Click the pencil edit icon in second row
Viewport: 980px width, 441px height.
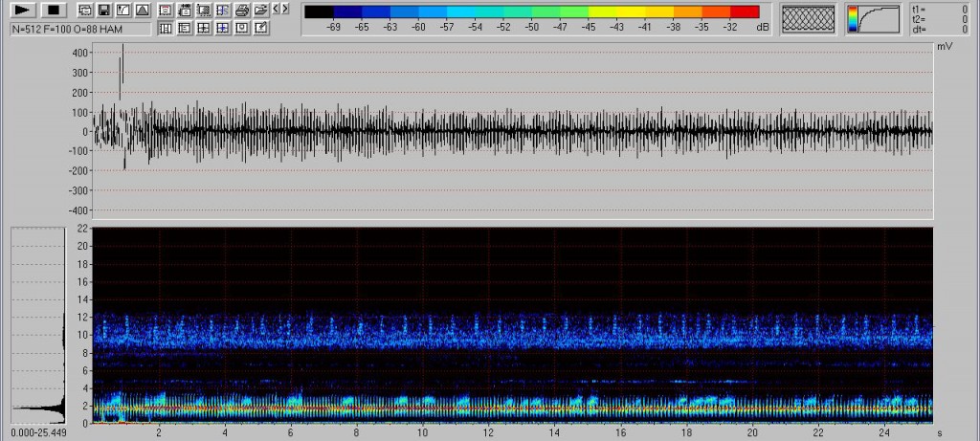click(259, 28)
